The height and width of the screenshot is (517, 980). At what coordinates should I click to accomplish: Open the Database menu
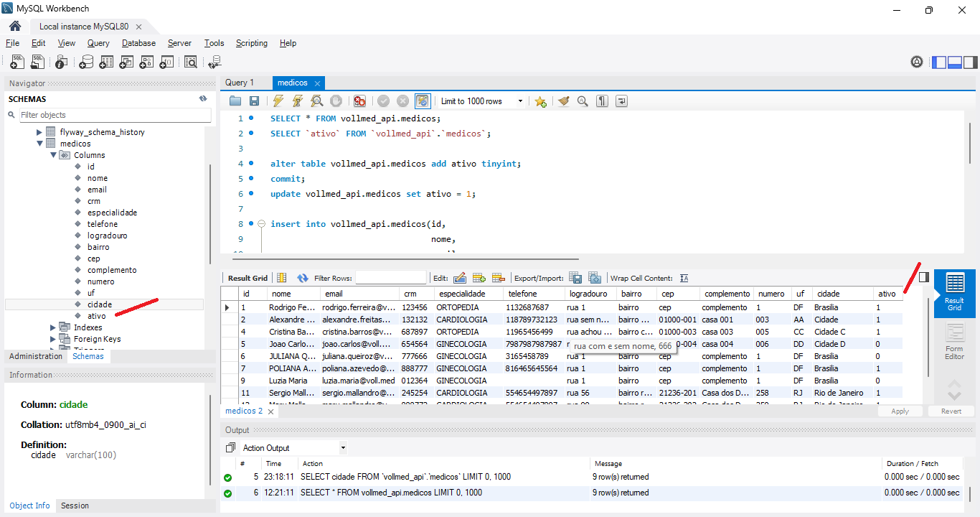[138, 43]
